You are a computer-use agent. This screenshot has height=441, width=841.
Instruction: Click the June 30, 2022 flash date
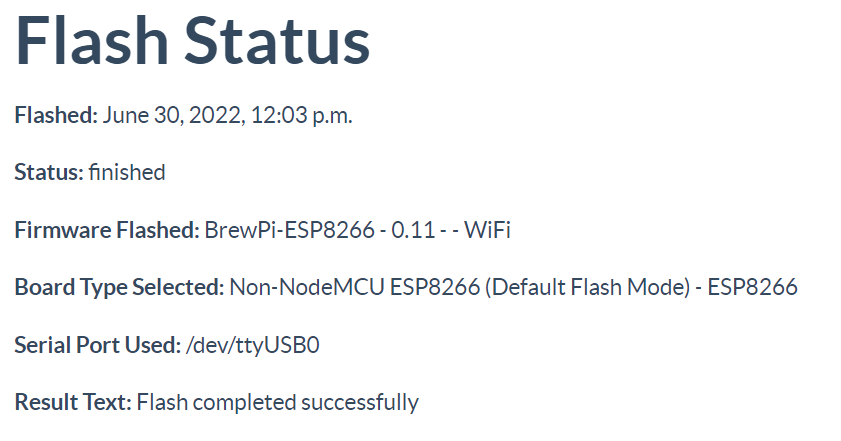coord(172,115)
